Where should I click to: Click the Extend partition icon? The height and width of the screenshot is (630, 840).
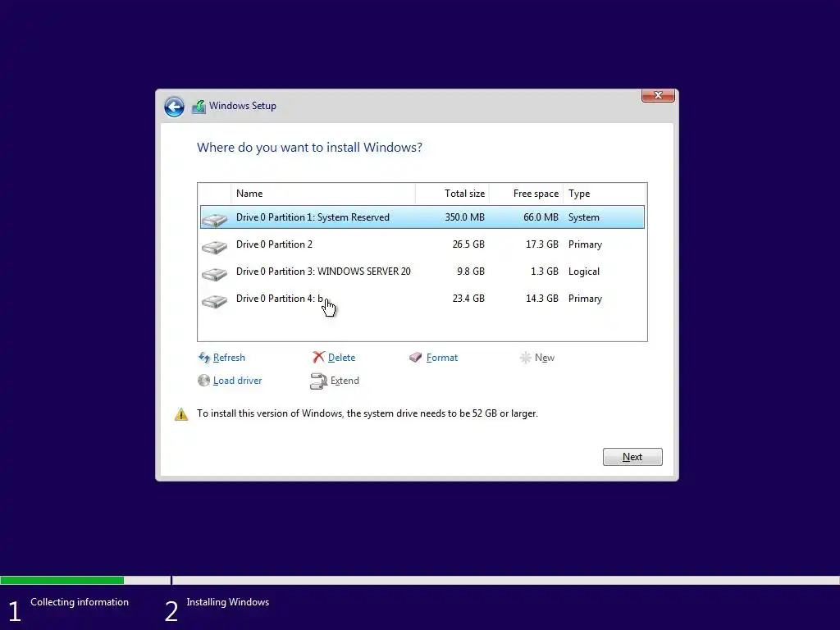[318, 381]
